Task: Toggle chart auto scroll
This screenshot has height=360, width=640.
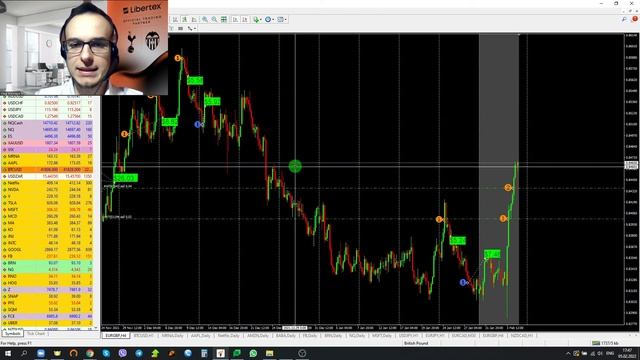Action: pyautogui.click(x=235, y=20)
